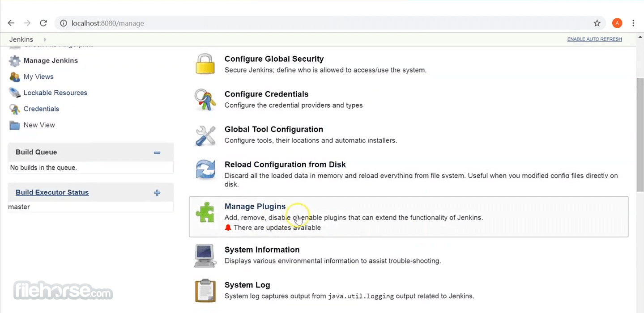This screenshot has width=644, height=313.
Task: Click the site info icon in address bar
Action: 64,23
